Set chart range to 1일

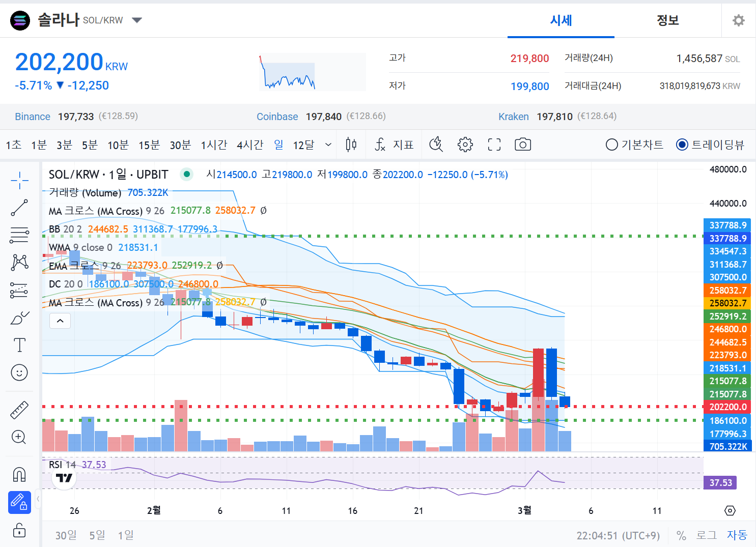[126, 535]
